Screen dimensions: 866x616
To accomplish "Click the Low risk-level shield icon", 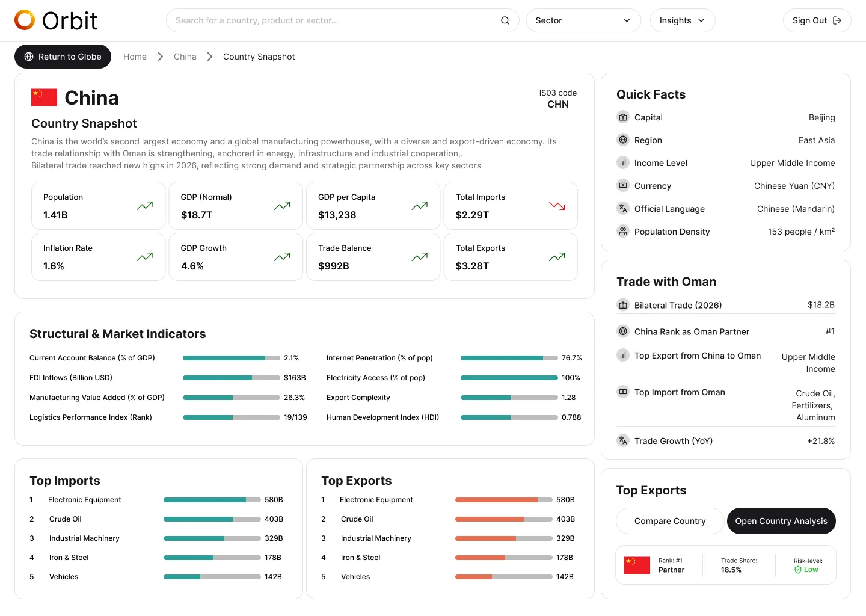I will click(x=798, y=570).
